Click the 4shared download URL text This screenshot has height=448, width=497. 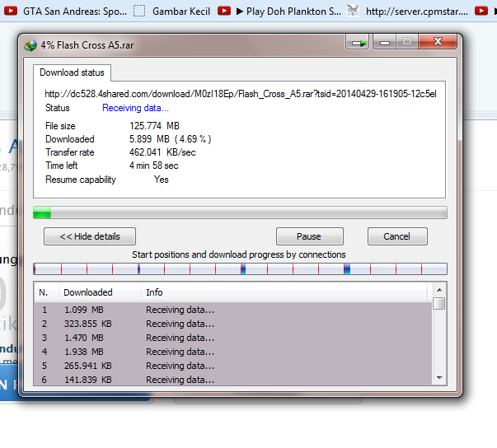(241, 94)
